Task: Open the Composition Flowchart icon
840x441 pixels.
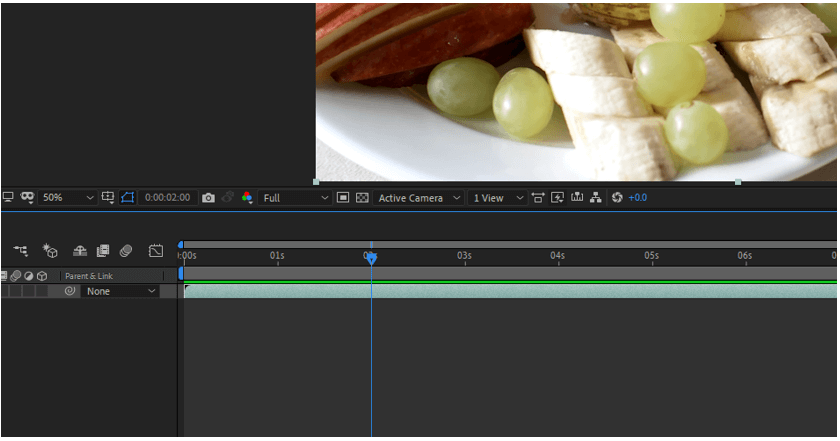Action: click(x=596, y=197)
